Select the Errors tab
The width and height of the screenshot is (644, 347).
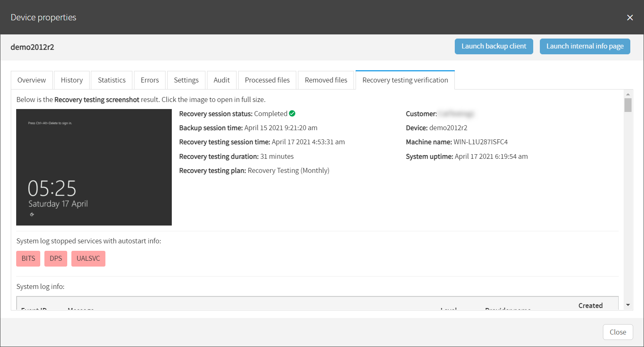(x=149, y=80)
